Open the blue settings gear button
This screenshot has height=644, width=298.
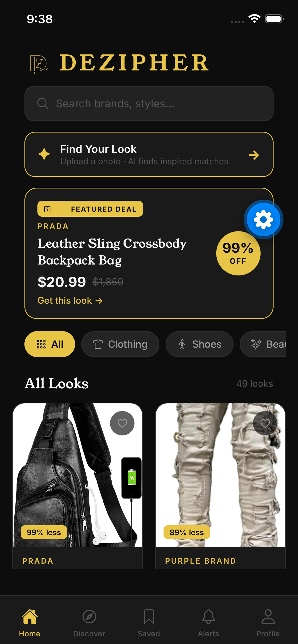[x=263, y=219]
